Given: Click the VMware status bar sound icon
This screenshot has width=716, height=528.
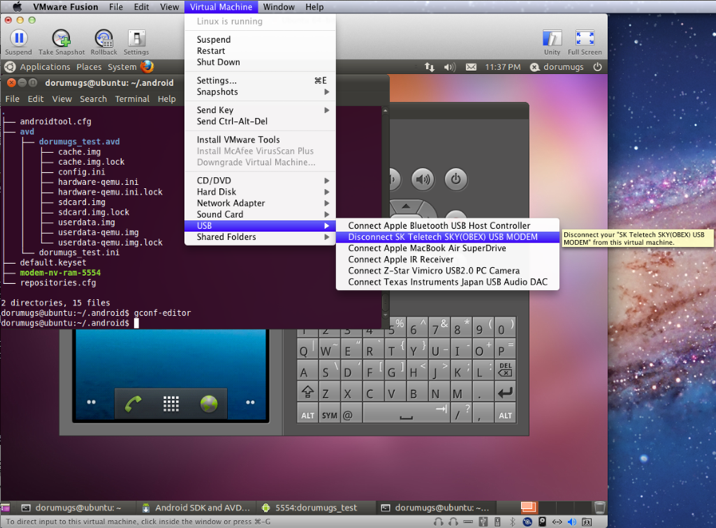Looking at the screenshot, I should [572, 522].
